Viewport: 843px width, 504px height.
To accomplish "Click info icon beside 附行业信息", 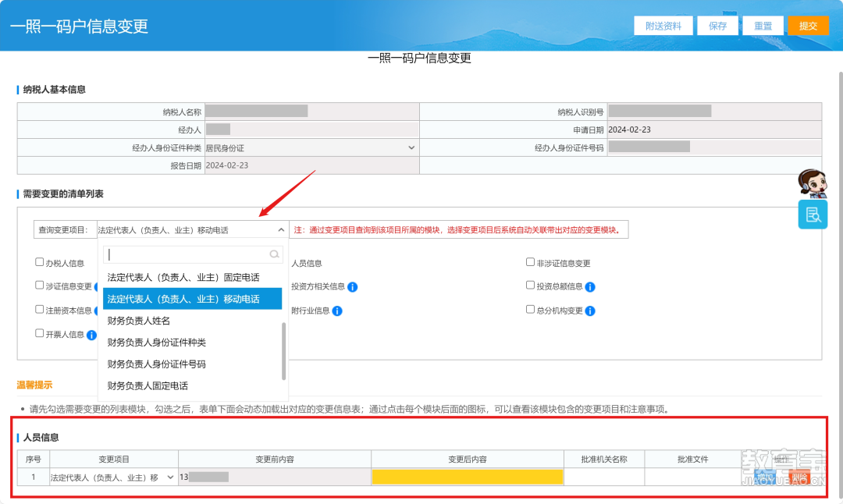I will click(337, 311).
